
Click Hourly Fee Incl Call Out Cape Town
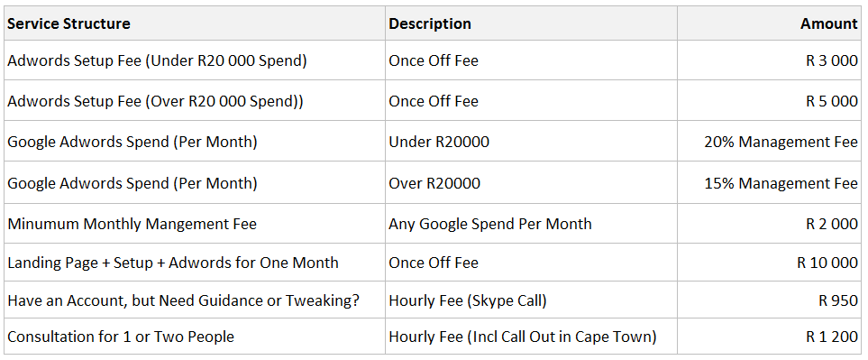[x=531, y=337]
